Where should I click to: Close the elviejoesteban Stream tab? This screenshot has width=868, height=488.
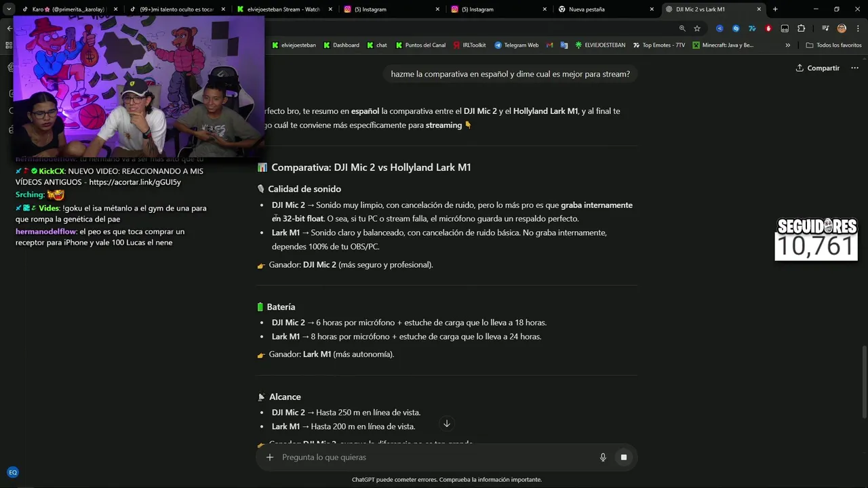pos(330,9)
